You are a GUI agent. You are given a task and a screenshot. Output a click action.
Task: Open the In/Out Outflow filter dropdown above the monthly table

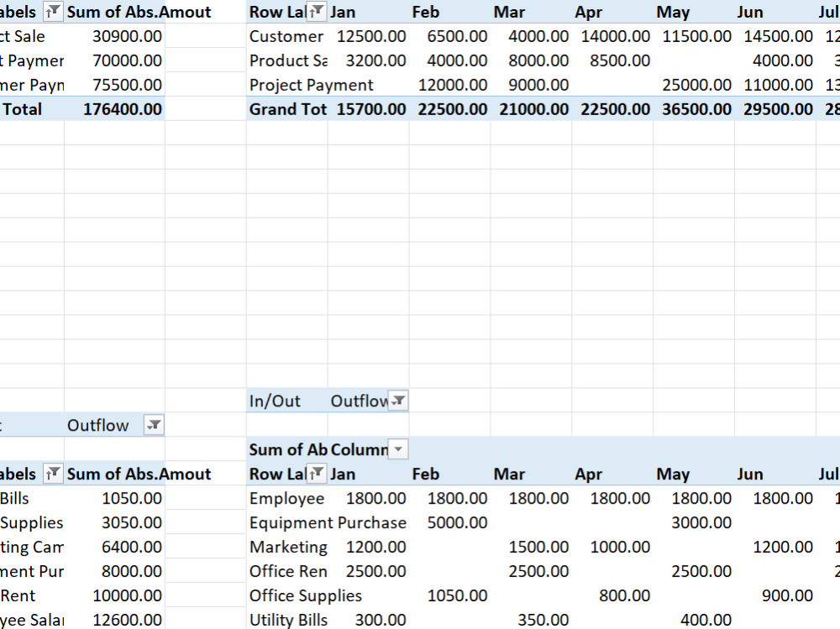coord(398,401)
